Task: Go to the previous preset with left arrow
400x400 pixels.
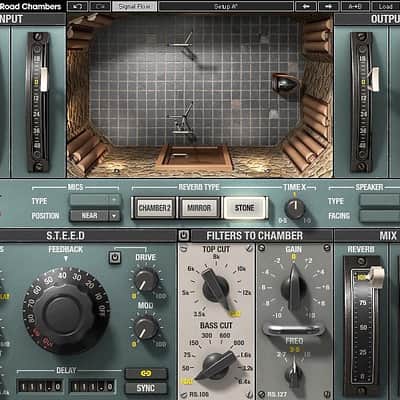Action: 306,6
